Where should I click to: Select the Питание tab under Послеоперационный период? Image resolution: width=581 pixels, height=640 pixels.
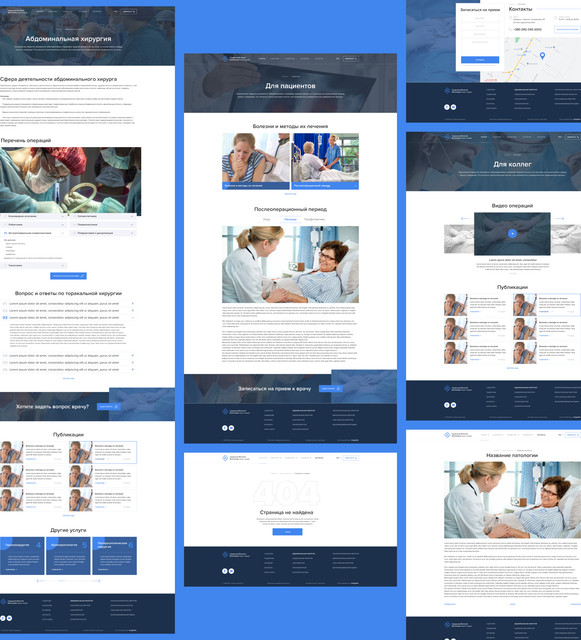pos(290,219)
